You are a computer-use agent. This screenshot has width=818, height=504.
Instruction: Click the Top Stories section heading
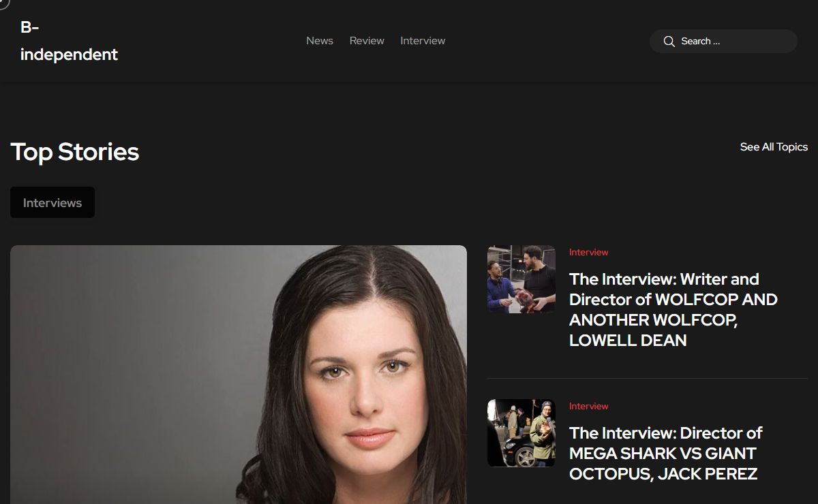(x=75, y=152)
